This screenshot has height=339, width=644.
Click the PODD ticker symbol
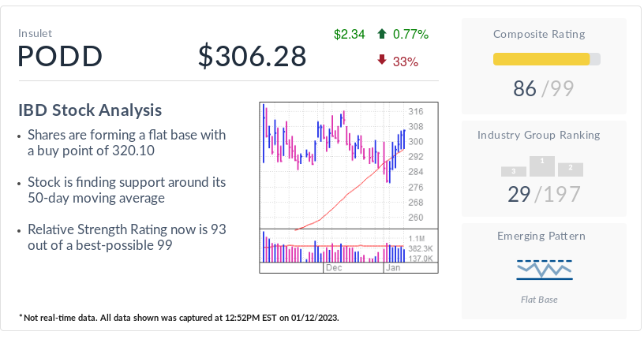pyautogui.click(x=60, y=57)
